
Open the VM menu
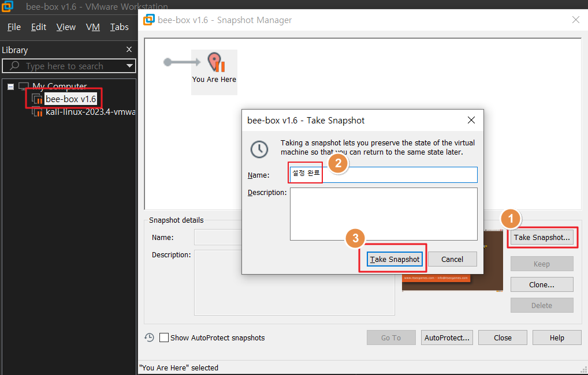coord(92,27)
